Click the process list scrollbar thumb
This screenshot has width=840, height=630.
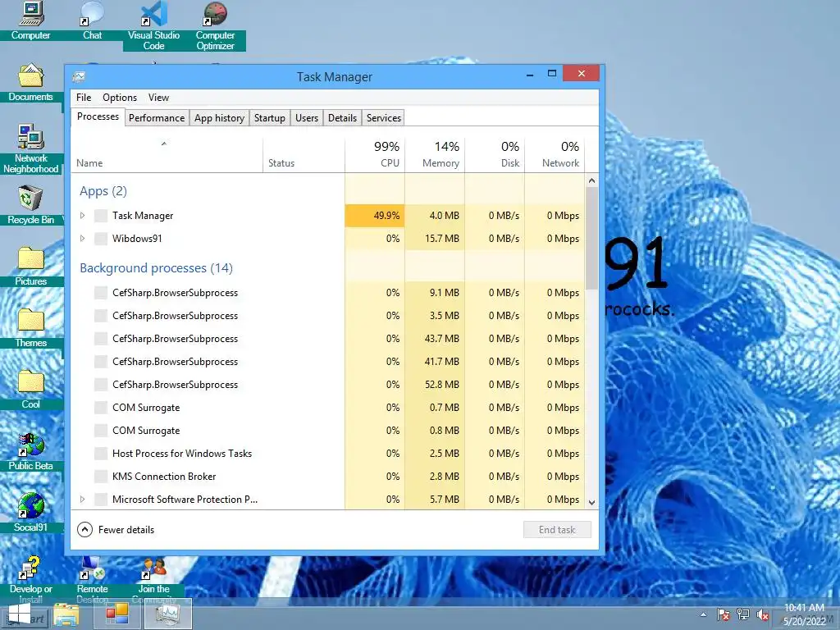pos(591,239)
